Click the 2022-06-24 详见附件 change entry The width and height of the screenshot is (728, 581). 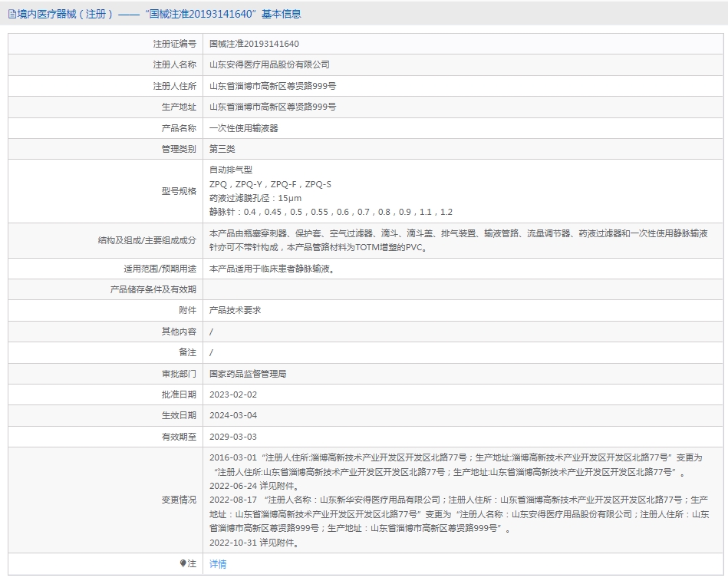click(255, 487)
